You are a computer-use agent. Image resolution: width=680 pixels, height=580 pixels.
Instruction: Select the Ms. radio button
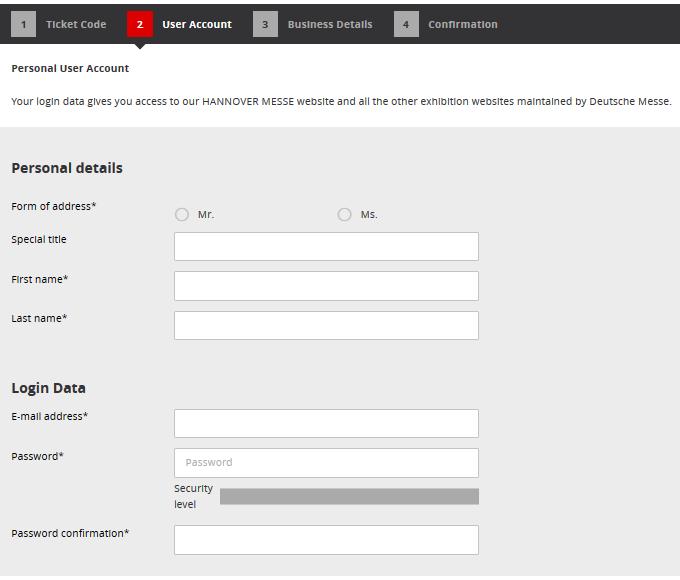[x=344, y=214]
